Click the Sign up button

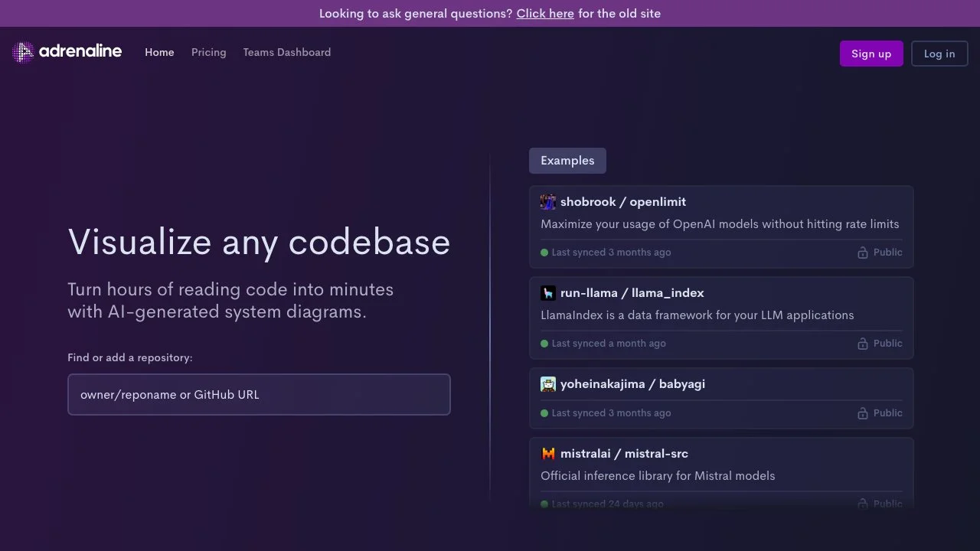871,54
